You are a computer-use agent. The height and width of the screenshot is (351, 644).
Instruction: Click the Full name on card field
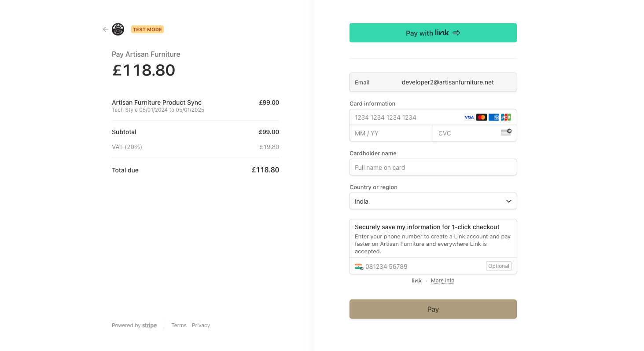coord(433,168)
